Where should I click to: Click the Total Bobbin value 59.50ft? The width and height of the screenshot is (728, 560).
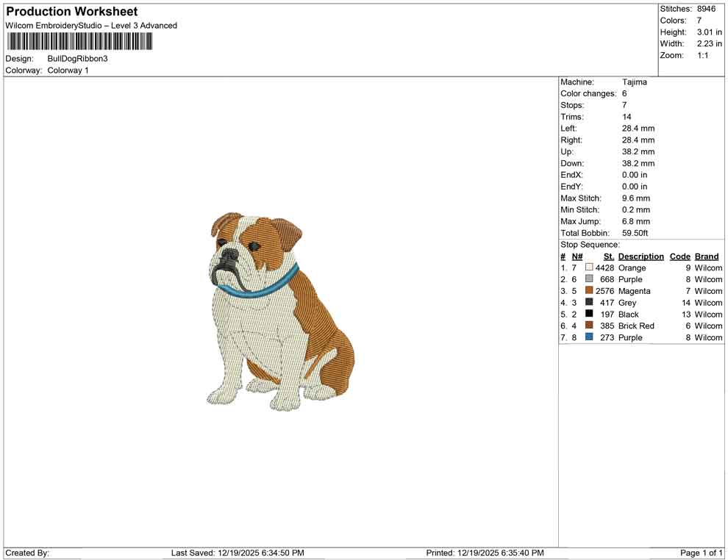pyautogui.click(x=636, y=233)
